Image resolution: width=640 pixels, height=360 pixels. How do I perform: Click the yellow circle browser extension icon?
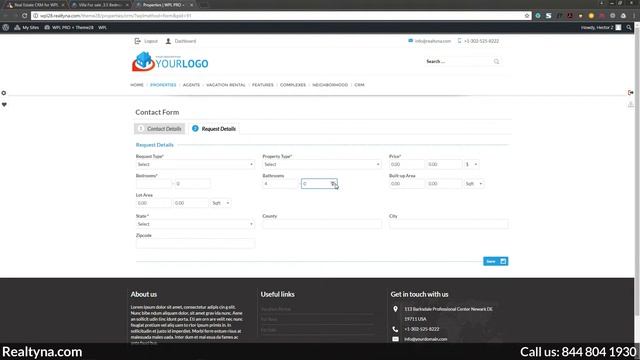[x=591, y=16]
